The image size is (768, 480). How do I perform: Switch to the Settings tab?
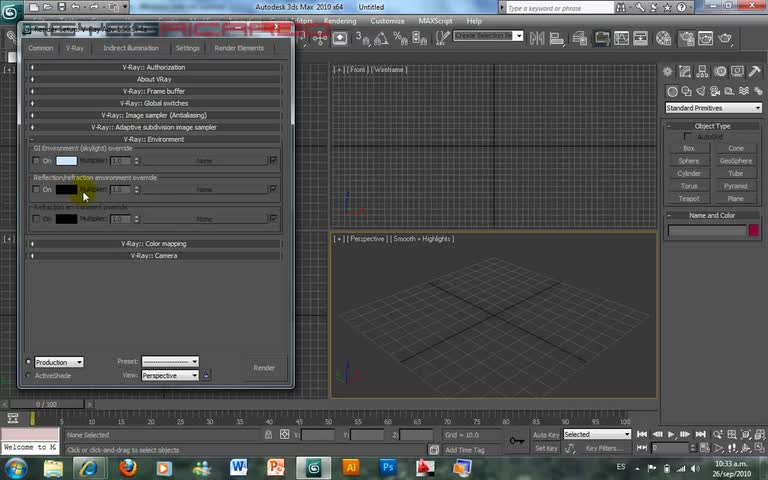(x=188, y=48)
